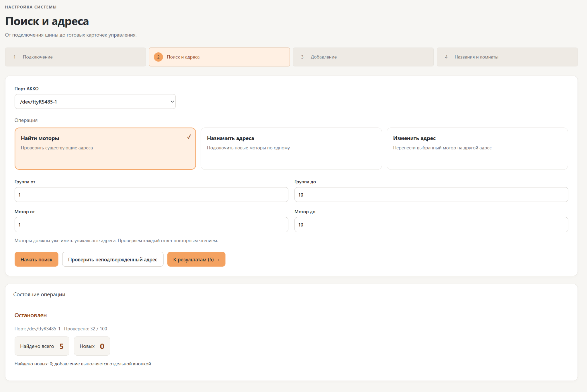Click the НАСТРОЙКА СИСТЕМЫ breadcrumb label
The width and height of the screenshot is (587, 392).
[x=31, y=7]
